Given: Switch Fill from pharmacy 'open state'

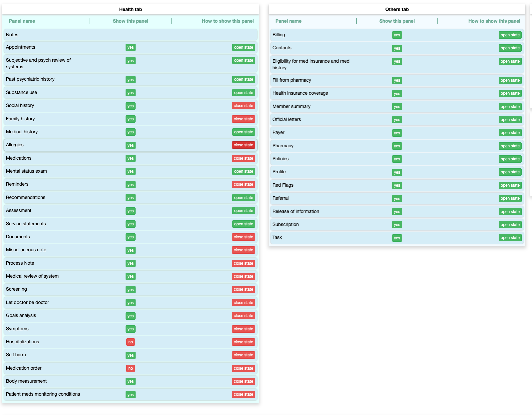Looking at the screenshot, I should pos(510,80).
